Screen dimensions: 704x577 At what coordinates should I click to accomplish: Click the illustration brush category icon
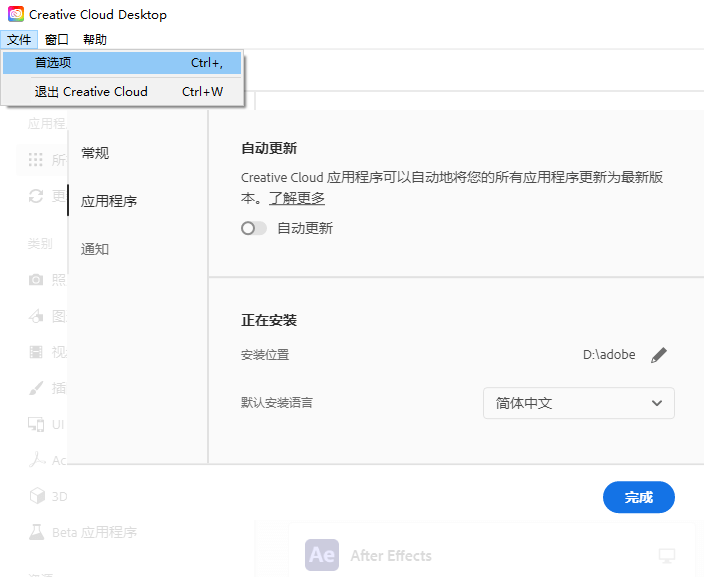coord(36,388)
